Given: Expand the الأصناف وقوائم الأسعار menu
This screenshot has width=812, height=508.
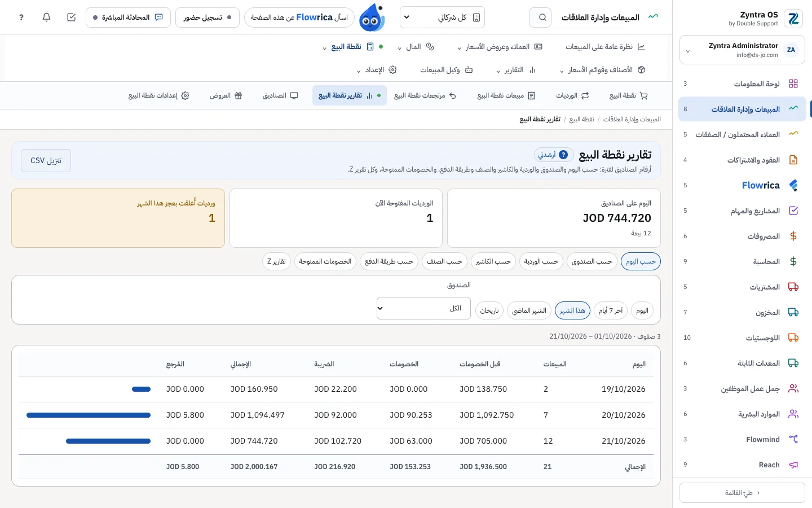Looking at the screenshot, I should click(x=602, y=70).
